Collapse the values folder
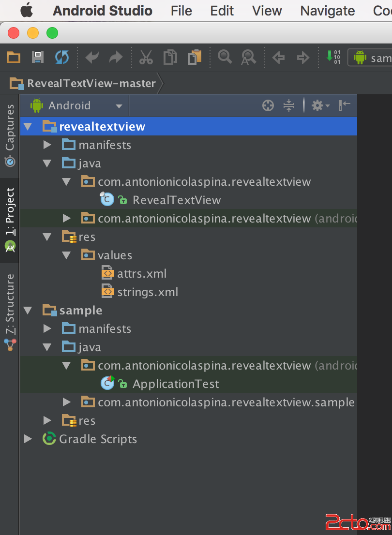 click(x=66, y=255)
